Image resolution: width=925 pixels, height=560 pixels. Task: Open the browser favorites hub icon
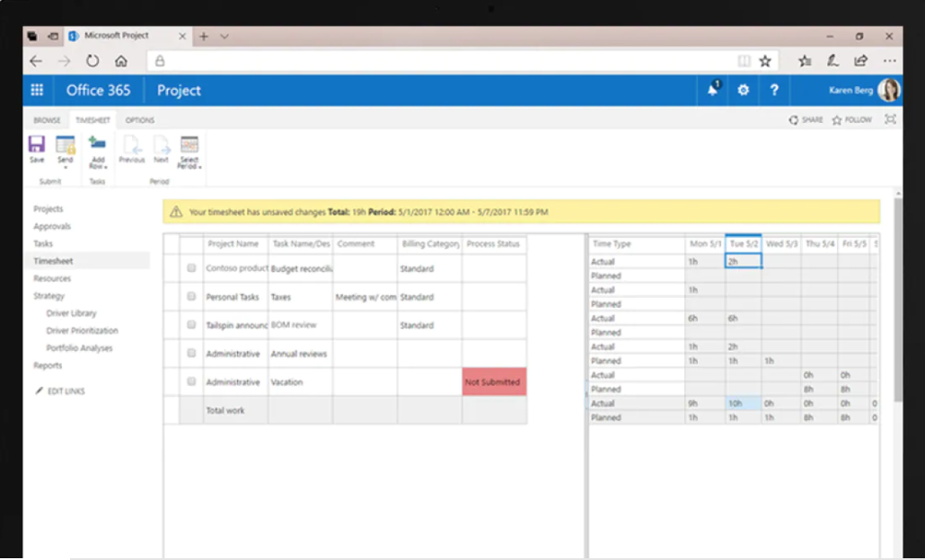[805, 61]
